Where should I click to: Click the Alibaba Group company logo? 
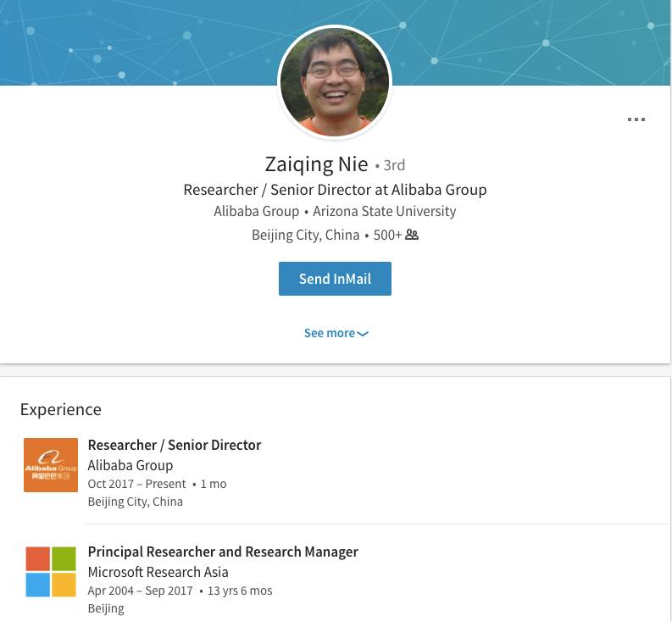51,465
